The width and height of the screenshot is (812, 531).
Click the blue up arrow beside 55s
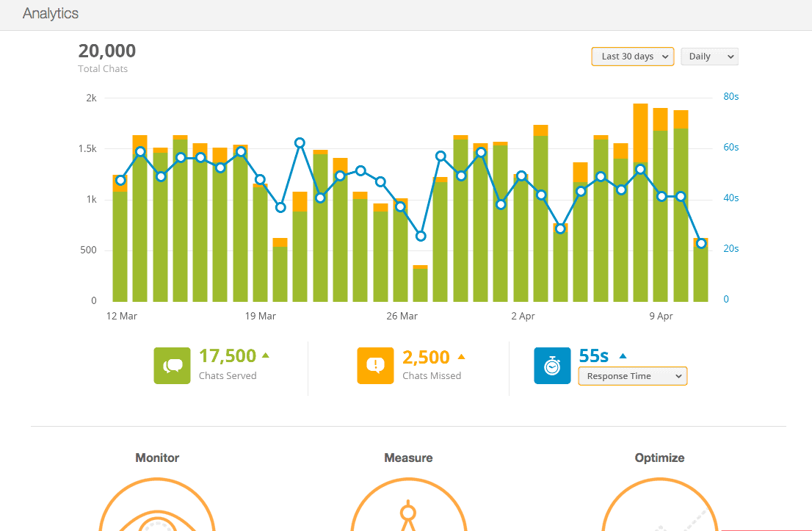click(623, 356)
